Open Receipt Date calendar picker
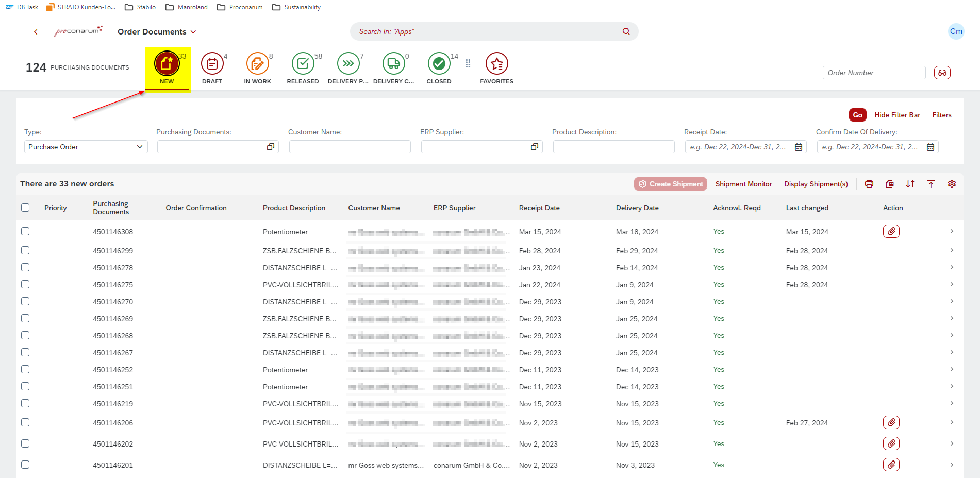The image size is (980, 478). pyautogui.click(x=799, y=147)
